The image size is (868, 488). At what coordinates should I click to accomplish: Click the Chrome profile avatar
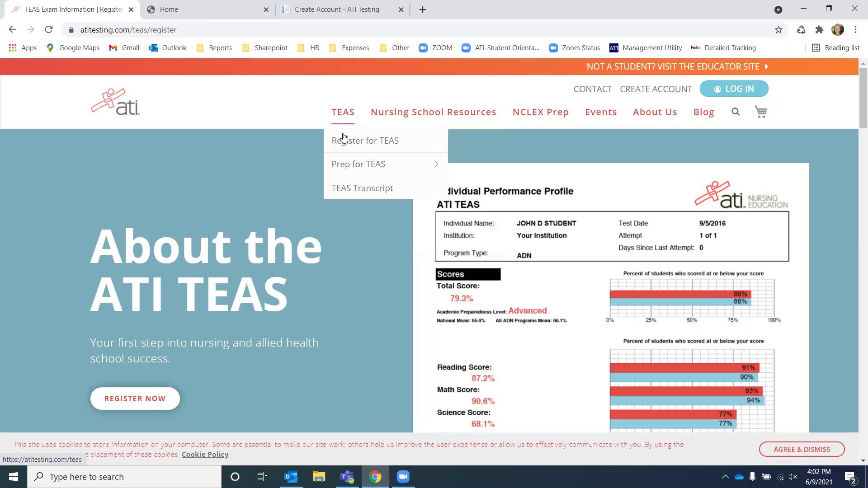coord(837,30)
